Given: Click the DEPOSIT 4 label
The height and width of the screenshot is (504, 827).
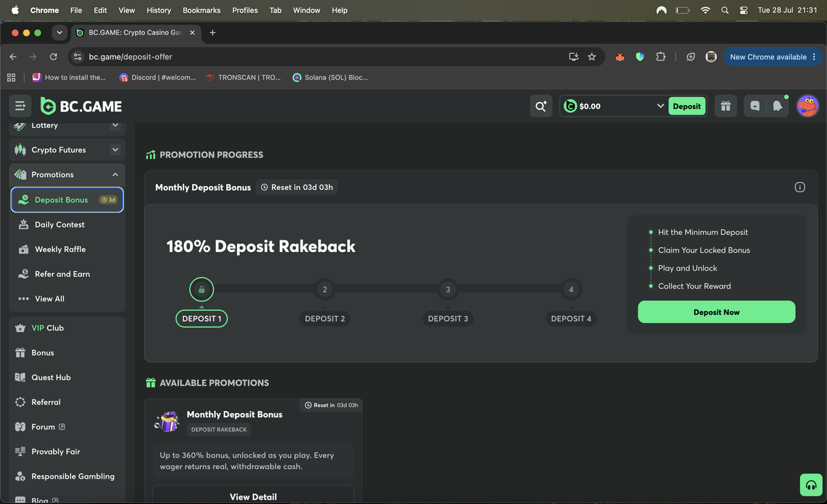Looking at the screenshot, I should [x=571, y=319].
